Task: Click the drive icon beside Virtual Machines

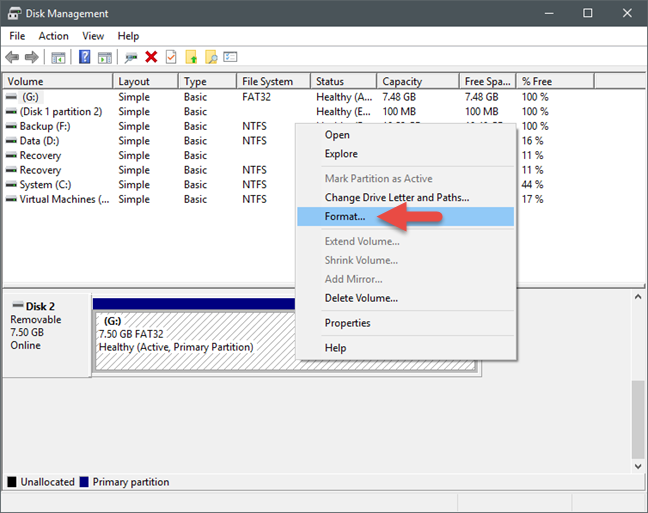Action: 11,199
